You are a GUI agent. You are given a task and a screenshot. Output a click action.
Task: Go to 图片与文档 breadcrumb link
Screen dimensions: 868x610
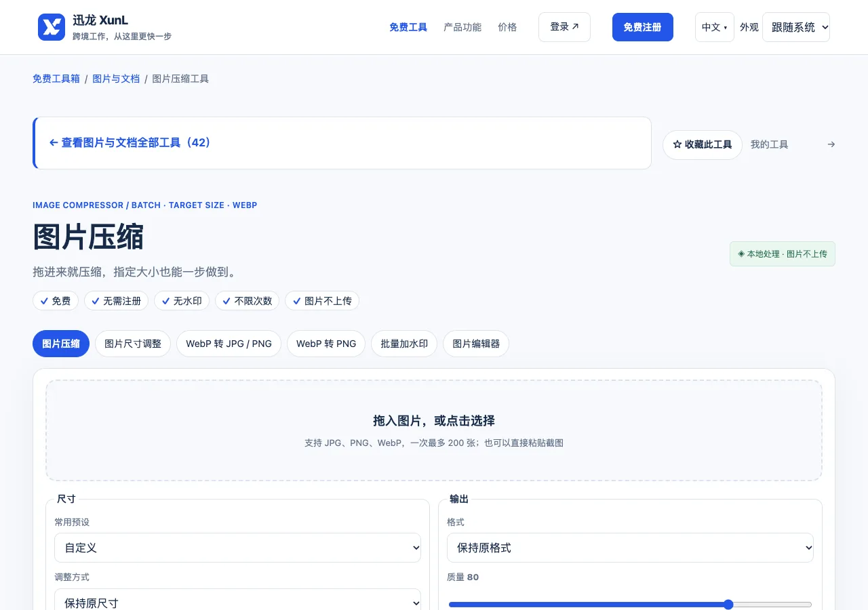(116, 79)
